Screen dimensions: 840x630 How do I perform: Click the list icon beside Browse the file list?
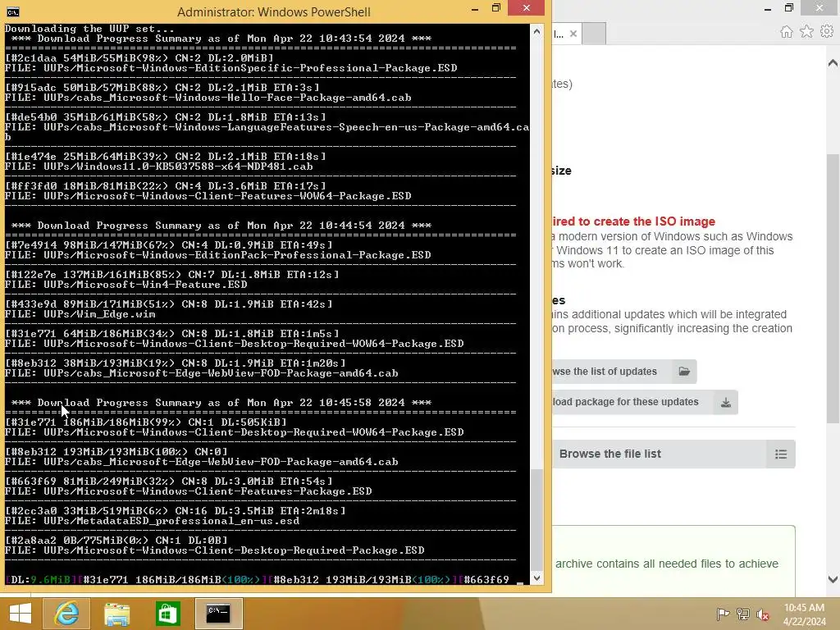coord(781,454)
